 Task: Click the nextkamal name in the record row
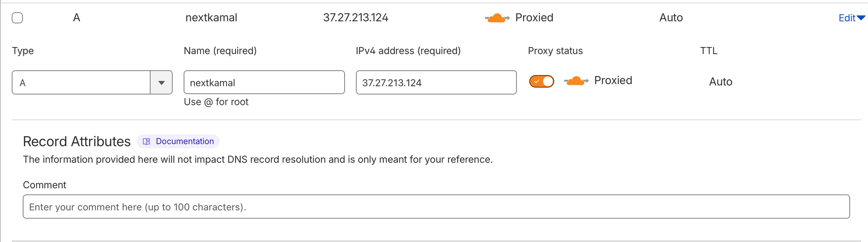coord(211,18)
